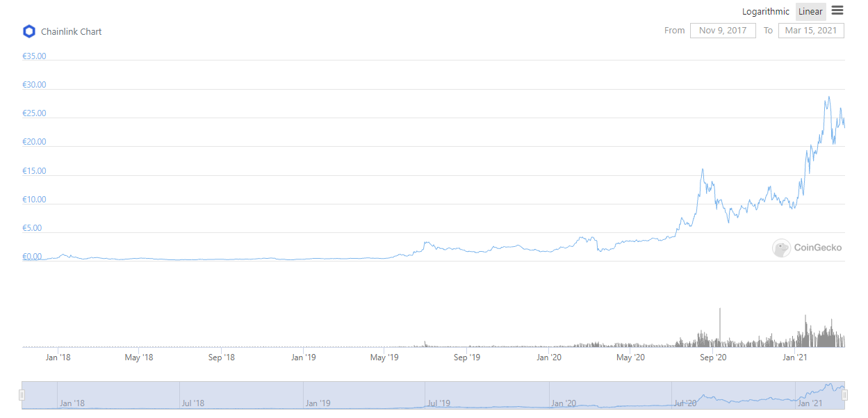
Task: Click the Chainlink hexagon logo icon
Action: (x=29, y=31)
